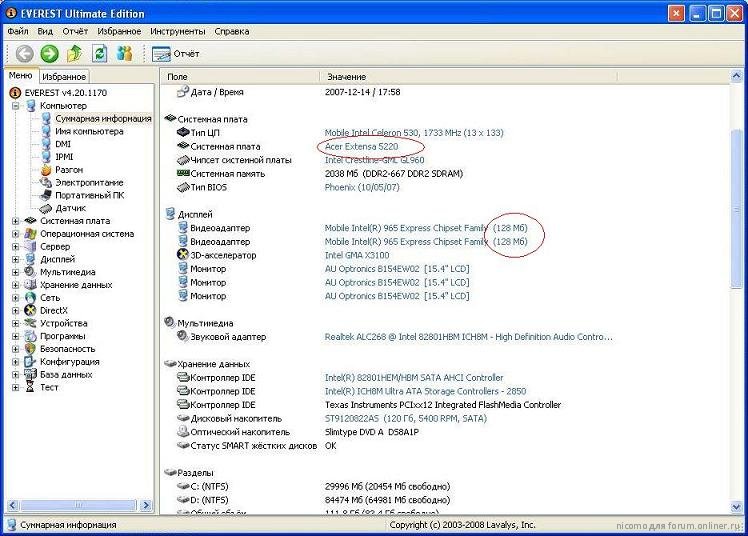
Task: Click the Конфигурация icon in the tree
Action: click(30, 362)
